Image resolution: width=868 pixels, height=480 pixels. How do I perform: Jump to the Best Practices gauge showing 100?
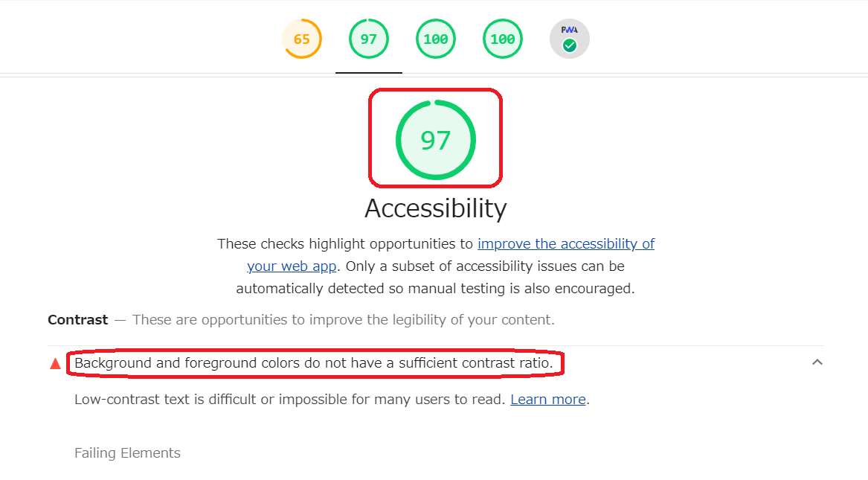[436, 39]
